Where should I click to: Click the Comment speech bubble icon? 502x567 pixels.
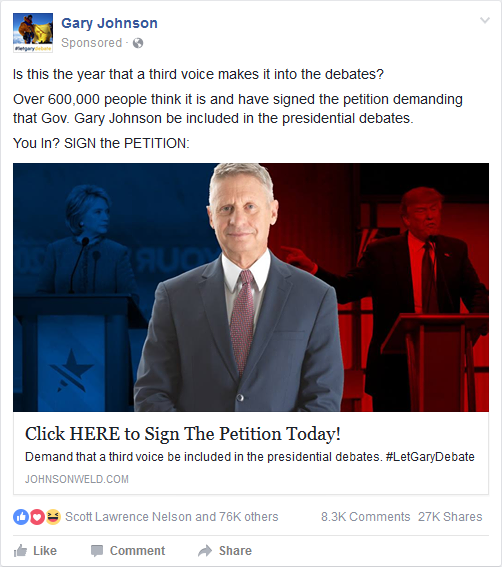coord(97,551)
